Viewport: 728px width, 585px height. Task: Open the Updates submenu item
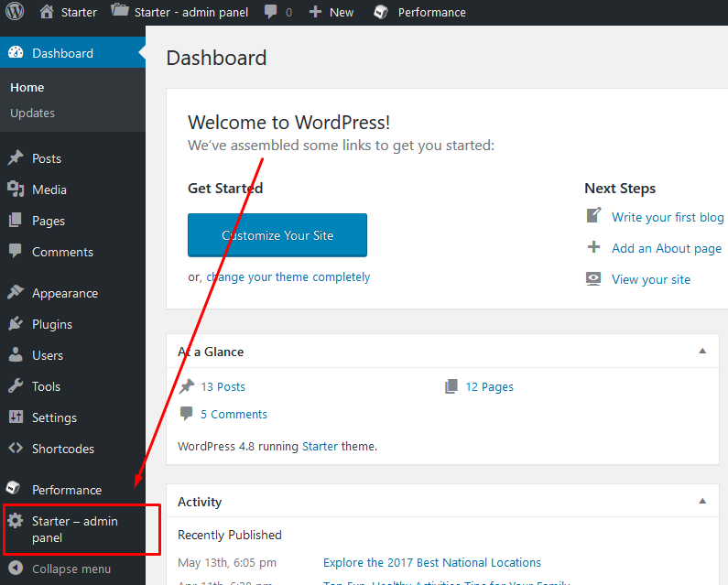coord(33,113)
